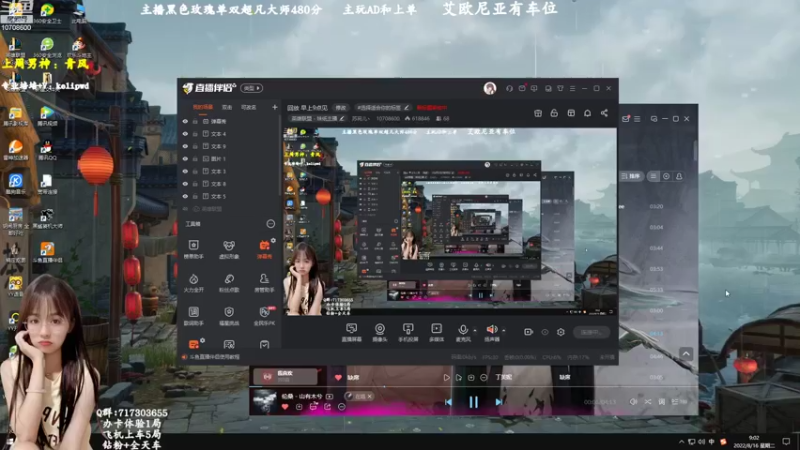The width and height of the screenshot is (800, 450).
Task: Click the unlock icon above the preview
Action: (554, 113)
